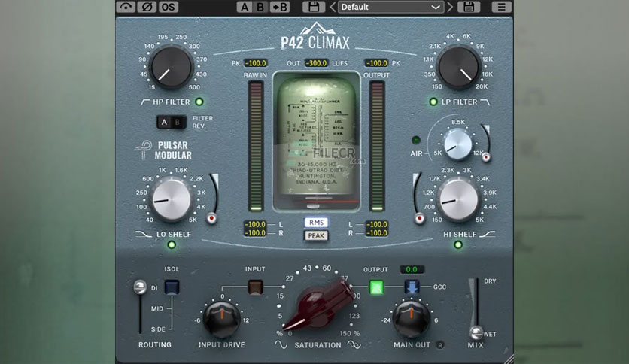Click the save-as floppy icon right of presets
629x364 pixels.
469,7
